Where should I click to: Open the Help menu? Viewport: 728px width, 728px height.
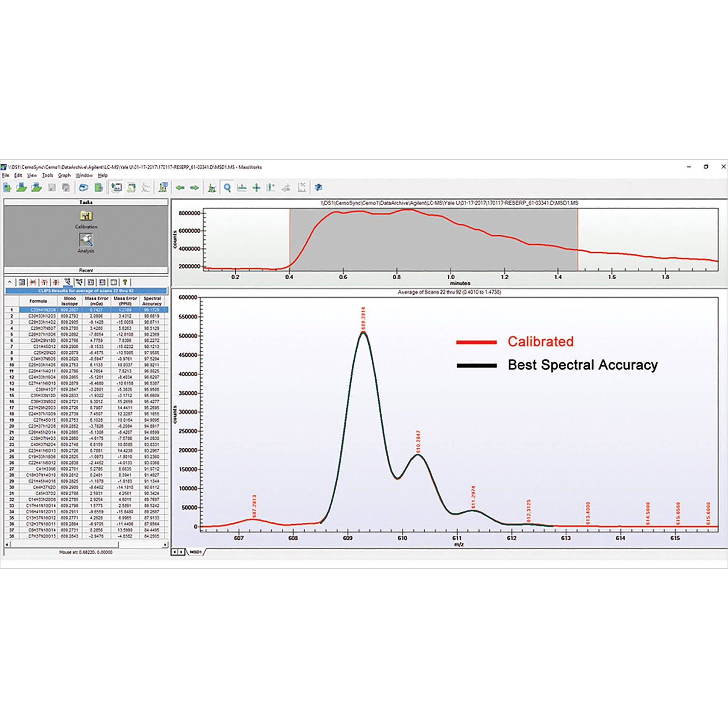click(103, 175)
